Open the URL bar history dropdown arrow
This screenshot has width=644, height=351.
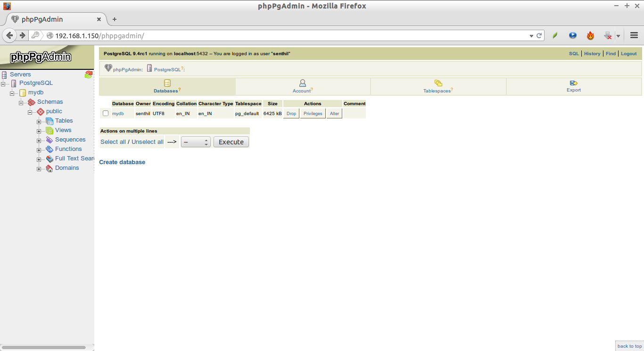point(531,35)
